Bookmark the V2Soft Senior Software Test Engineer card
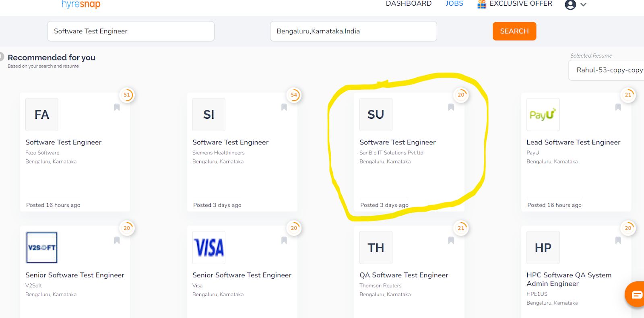 coord(117,240)
